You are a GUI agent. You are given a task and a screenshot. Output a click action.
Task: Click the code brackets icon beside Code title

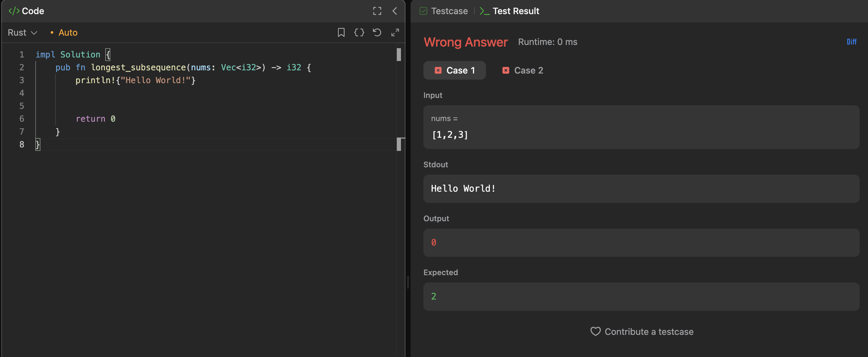click(14, 11)
